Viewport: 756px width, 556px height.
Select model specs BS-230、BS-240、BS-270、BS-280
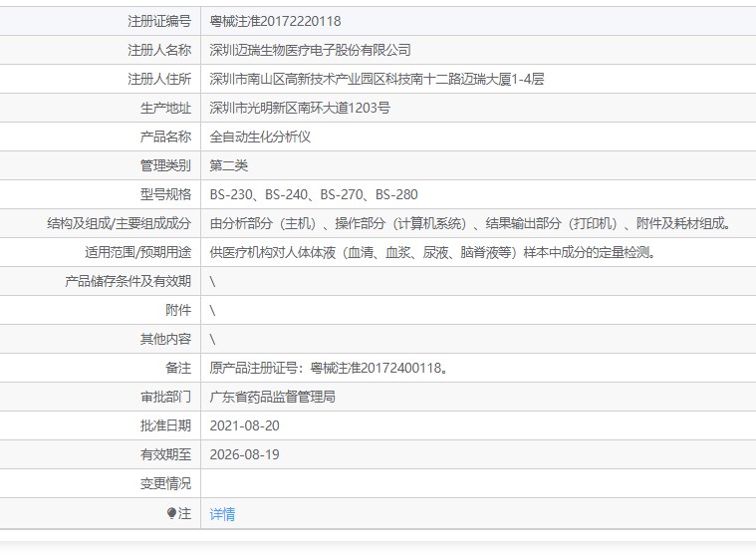coord(314,195)
